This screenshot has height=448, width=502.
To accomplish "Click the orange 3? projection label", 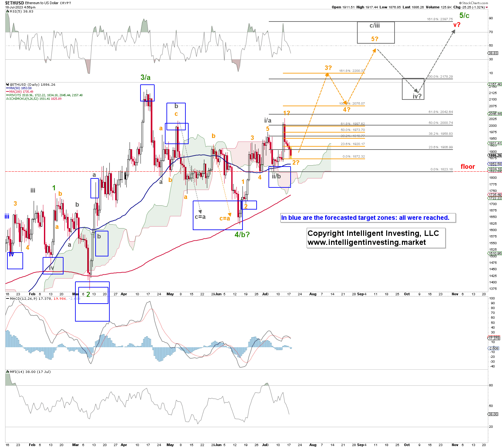I will [x=328, y=68].
